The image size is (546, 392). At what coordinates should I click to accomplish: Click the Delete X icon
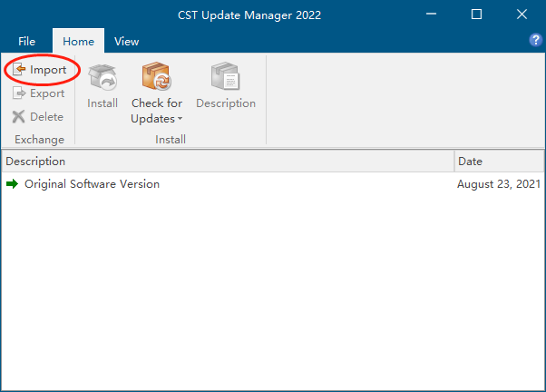[18, 117]
